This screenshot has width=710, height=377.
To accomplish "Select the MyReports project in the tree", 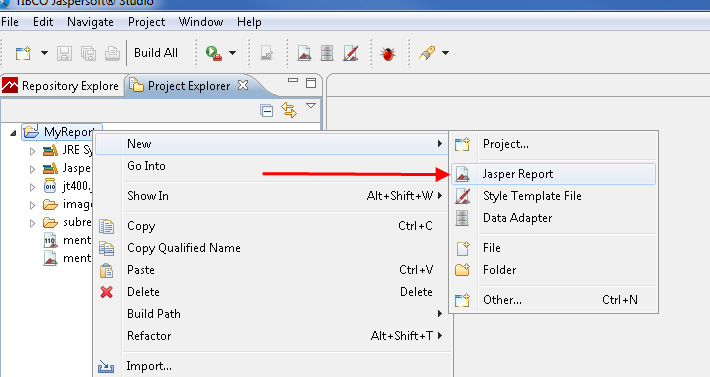I will (x=62, y=132).
